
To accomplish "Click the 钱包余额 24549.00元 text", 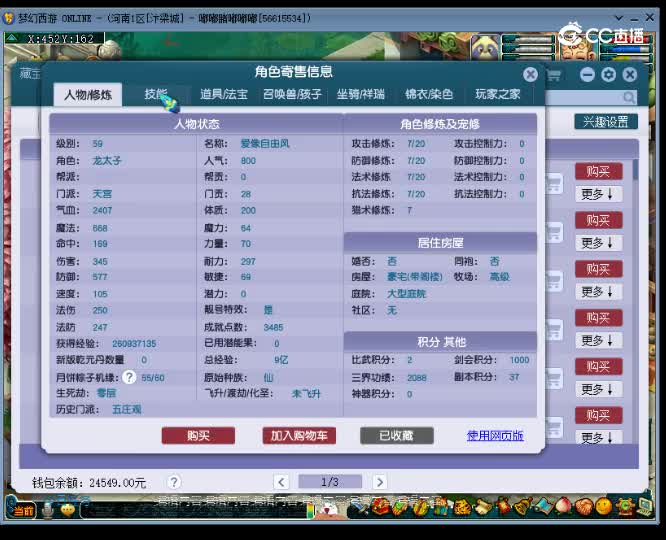I will pyautogui.click(x=89, y=483).
